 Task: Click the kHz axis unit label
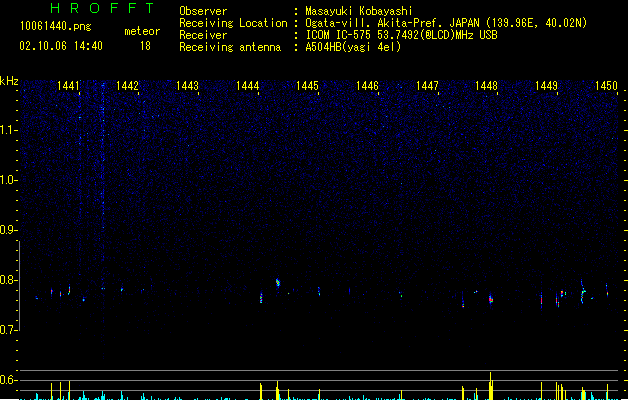pyautogui.click(x=9, y=81)
